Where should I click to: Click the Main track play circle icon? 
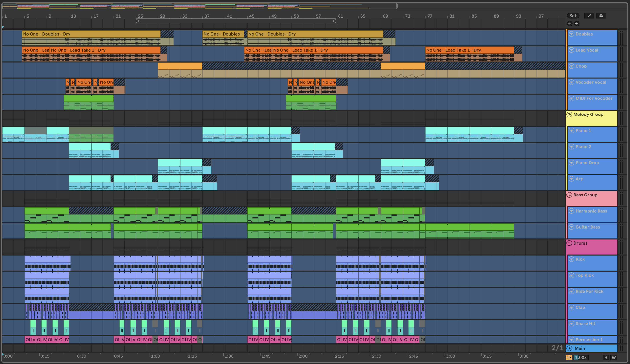(570, 348)
